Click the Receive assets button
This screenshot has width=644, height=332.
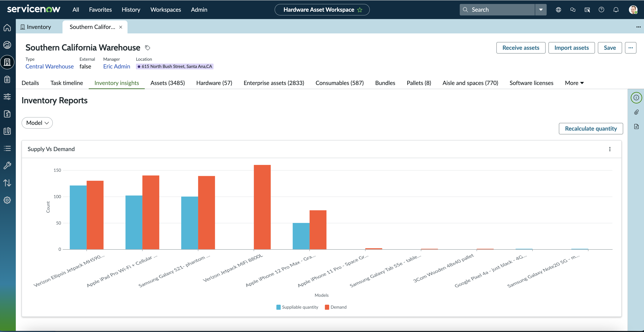(x=521, y=48)
